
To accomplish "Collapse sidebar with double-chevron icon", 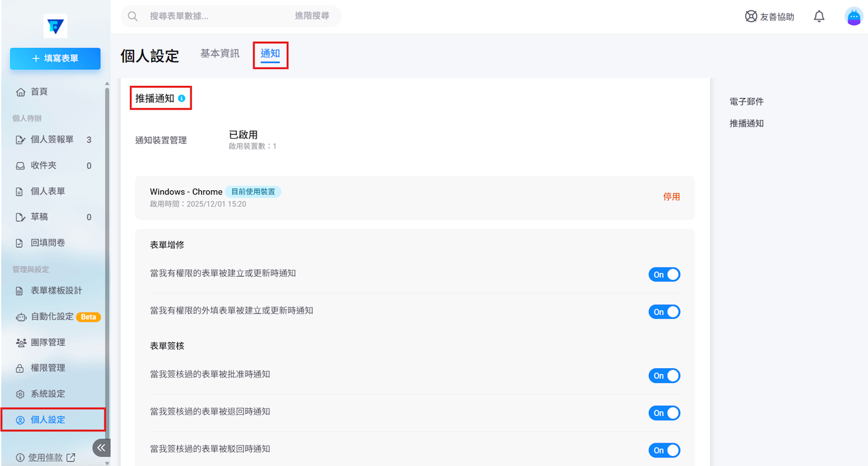I will click(101, 448).
